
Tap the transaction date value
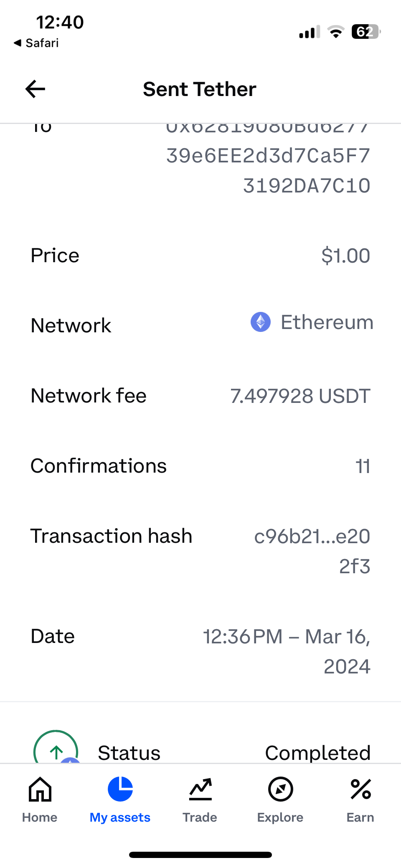(287, 651)
